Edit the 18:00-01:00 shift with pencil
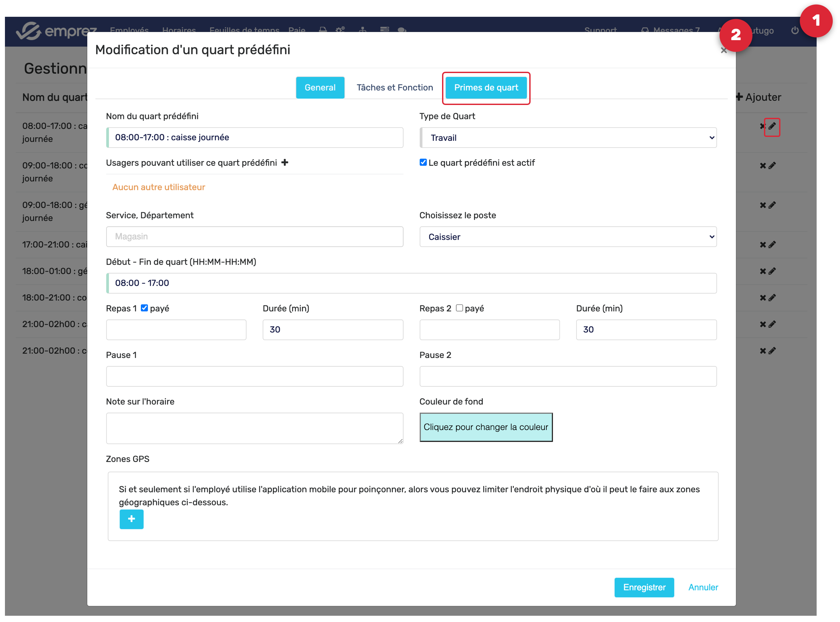This screenshot has height=622, width=840. coord(772,272)
